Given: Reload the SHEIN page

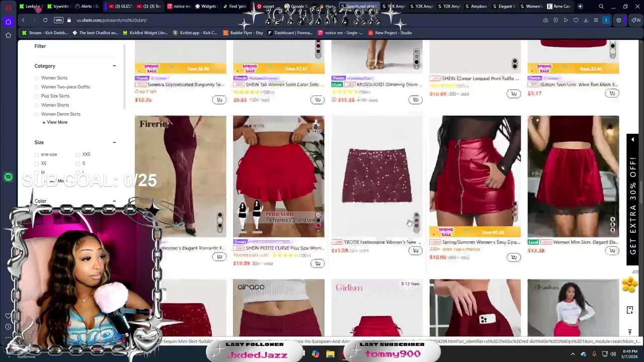Looking at the screenshot, I should [x=45, y=20].
